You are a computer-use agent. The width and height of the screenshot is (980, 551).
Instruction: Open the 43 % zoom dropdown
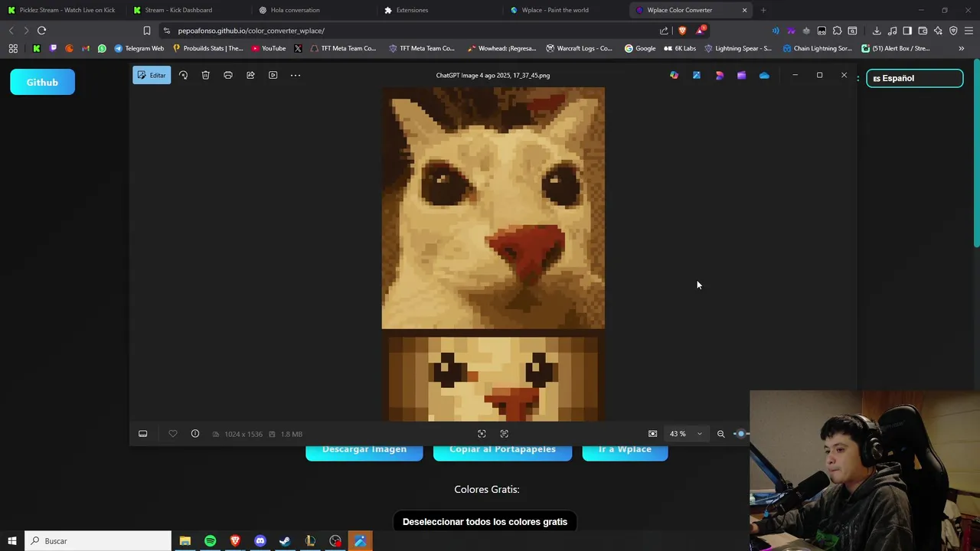(686, 434)
